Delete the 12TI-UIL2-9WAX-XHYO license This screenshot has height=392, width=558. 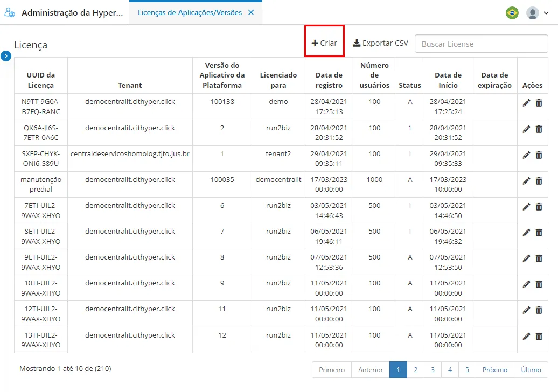click(x=539, y=310)
